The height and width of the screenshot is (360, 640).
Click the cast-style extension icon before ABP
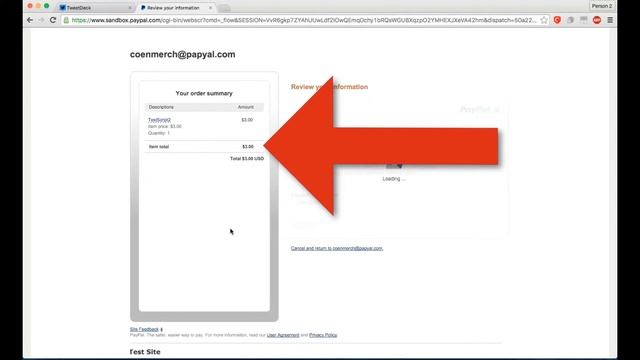click(584, 20)
